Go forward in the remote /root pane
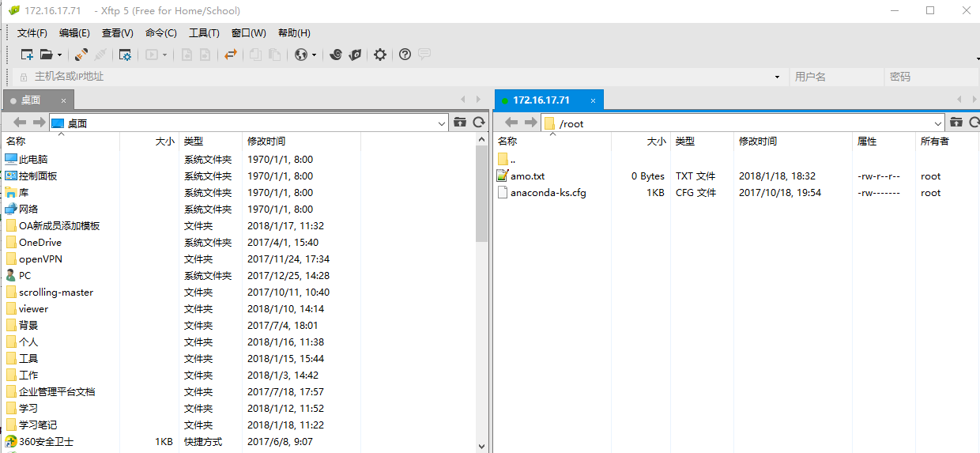 pos(530,122)
